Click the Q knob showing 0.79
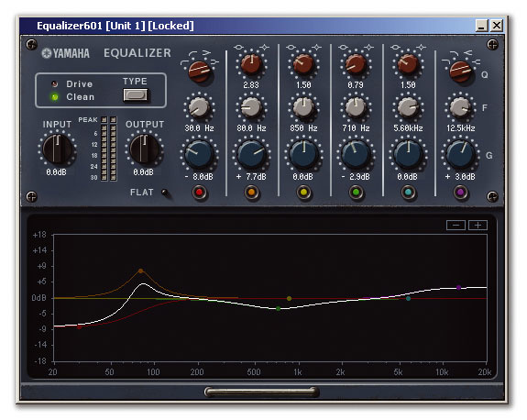 [356, 64]
